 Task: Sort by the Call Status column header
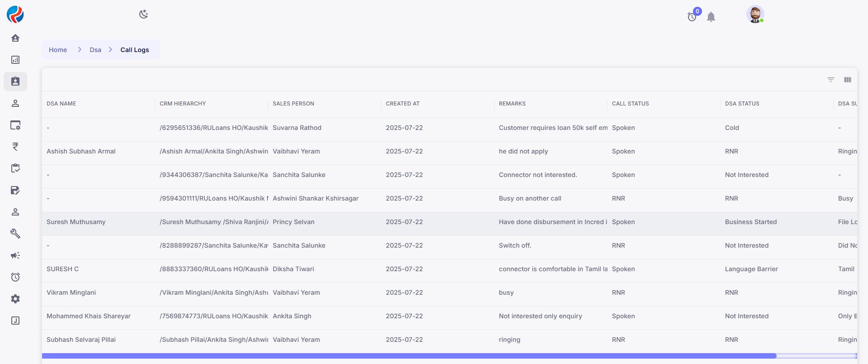click(630, 104)
